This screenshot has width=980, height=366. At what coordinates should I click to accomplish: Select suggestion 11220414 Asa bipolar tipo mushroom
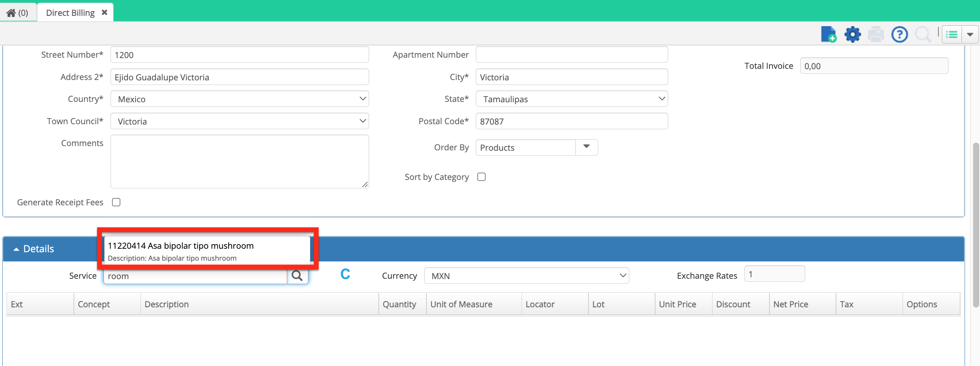(207, 251)
